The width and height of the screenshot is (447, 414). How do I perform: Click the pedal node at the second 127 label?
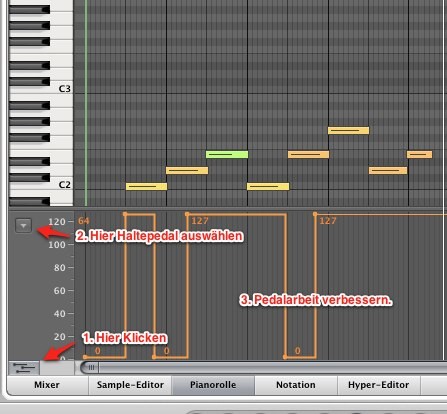click(x=315, y=214)
